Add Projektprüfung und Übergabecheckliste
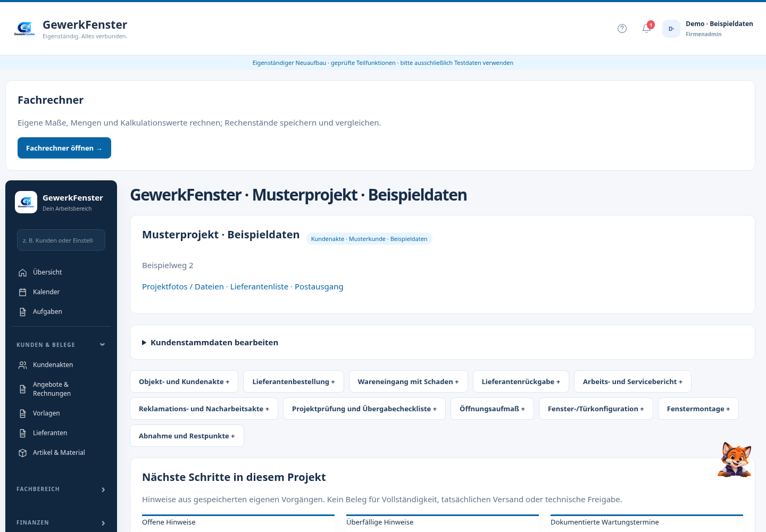 (x=364, y=409)
